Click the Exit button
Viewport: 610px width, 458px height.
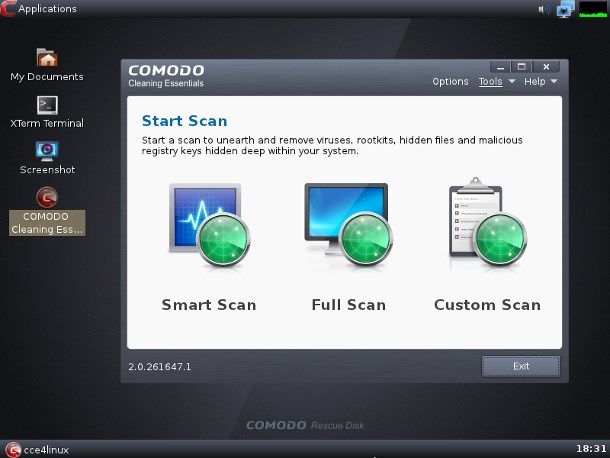pyautogui.click(x=521, y=366)
